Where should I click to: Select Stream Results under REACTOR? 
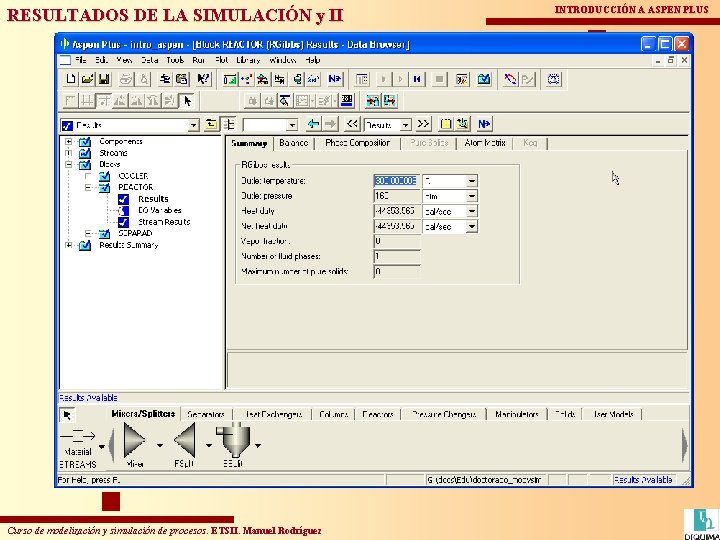pyautogui.click(x=164, y=222)
